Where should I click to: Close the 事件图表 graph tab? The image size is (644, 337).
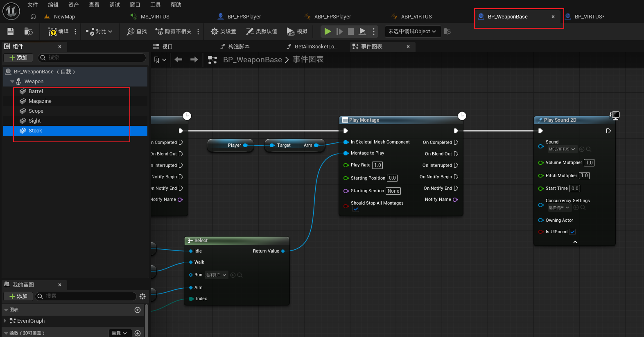408,47
